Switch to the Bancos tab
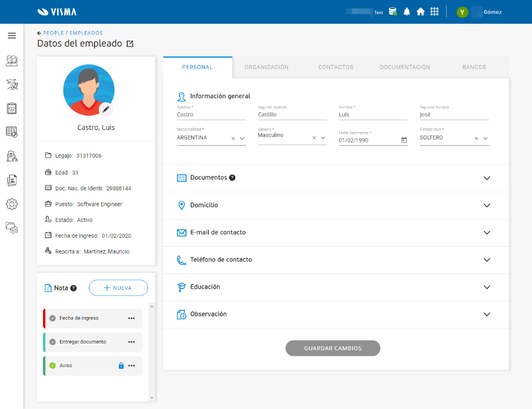The image size is (532, 409). tap(474, 67)
